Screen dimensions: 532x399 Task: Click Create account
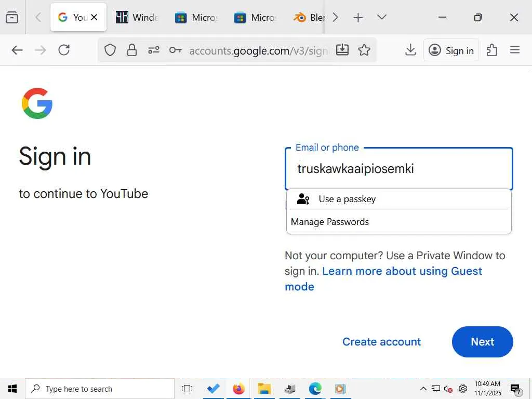coord(382,342)
